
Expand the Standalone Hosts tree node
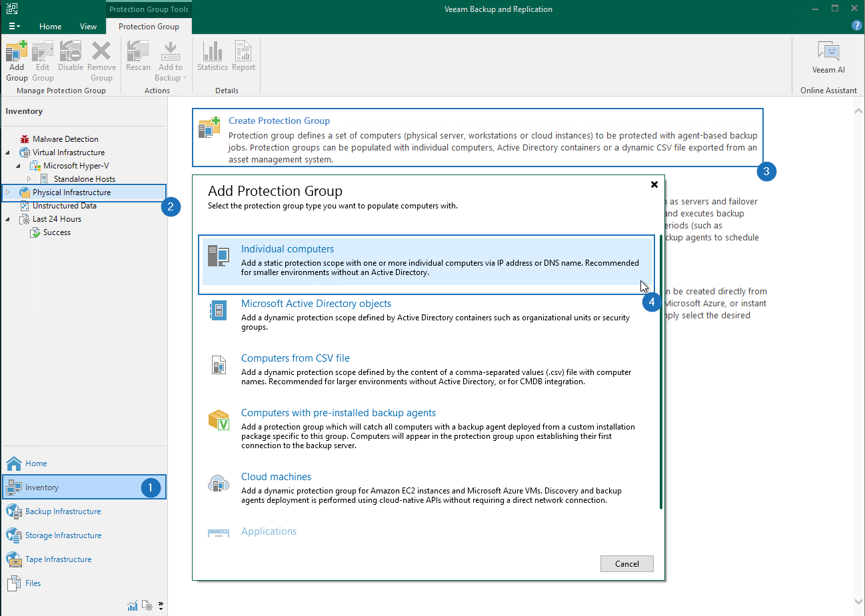(29, 179)
